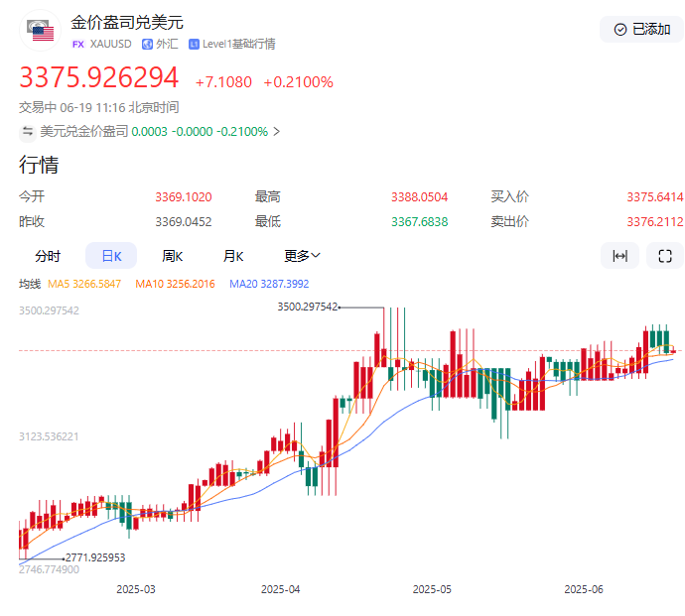Click the 3500.297542 high price marker
This screenshot has height=616, width=685.
coord(309,308)
